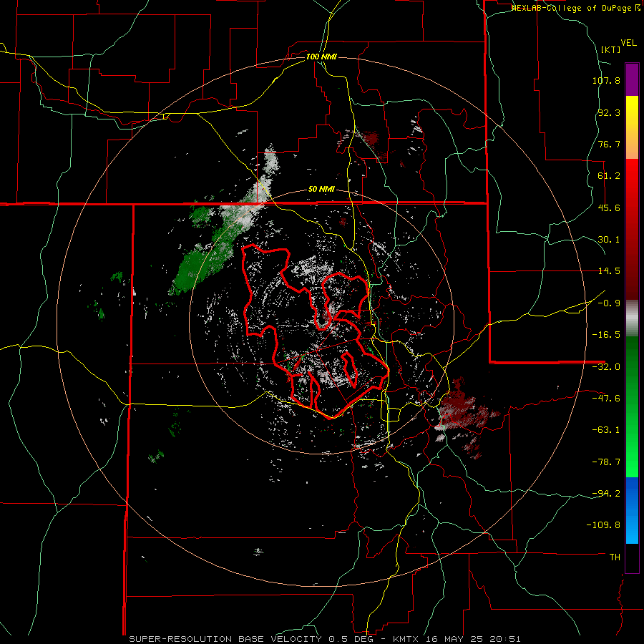Click the TH legend label
Screen dimensions: 644x644
[615, 557]
